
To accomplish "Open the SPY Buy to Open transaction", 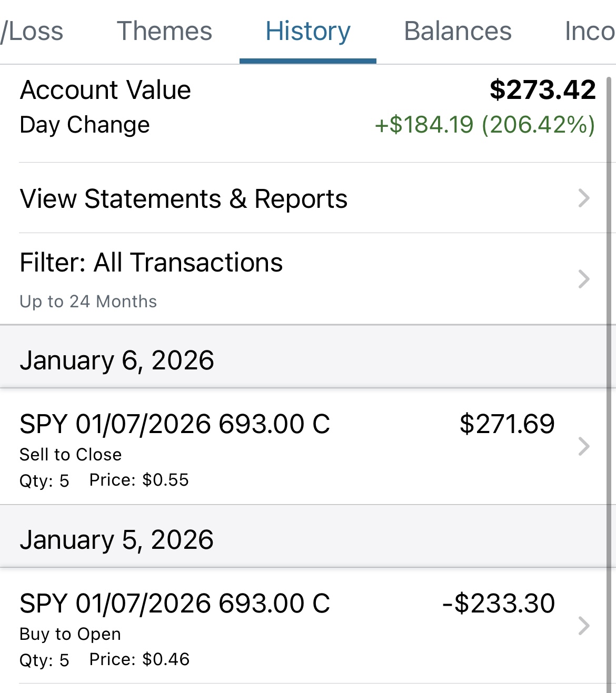I will coord(175,604).
